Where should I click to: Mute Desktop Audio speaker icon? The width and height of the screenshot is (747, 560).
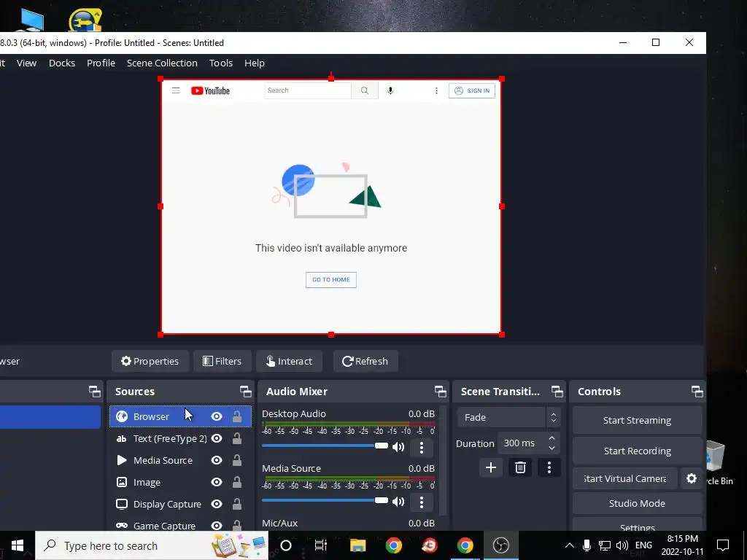[x=398, y=447]
